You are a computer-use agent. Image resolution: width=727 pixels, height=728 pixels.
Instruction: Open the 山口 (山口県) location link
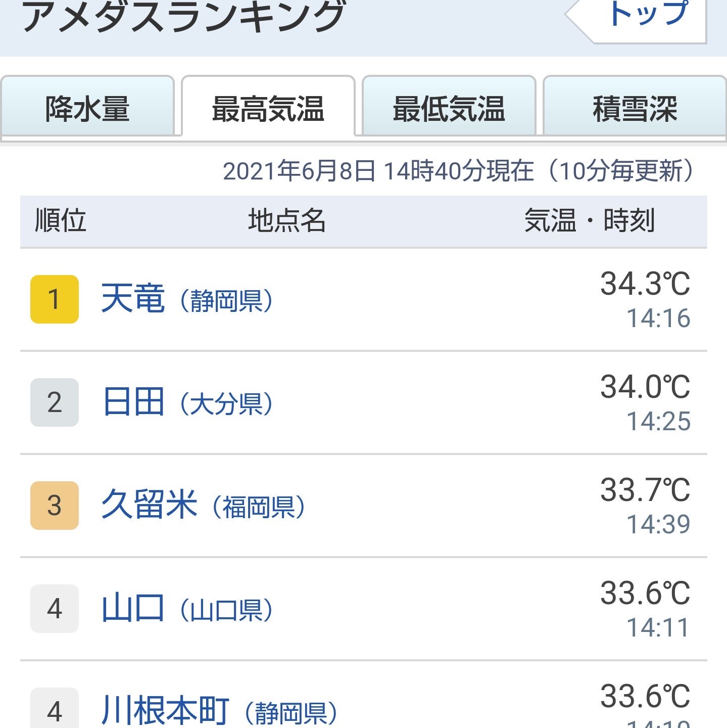point(186,609)
